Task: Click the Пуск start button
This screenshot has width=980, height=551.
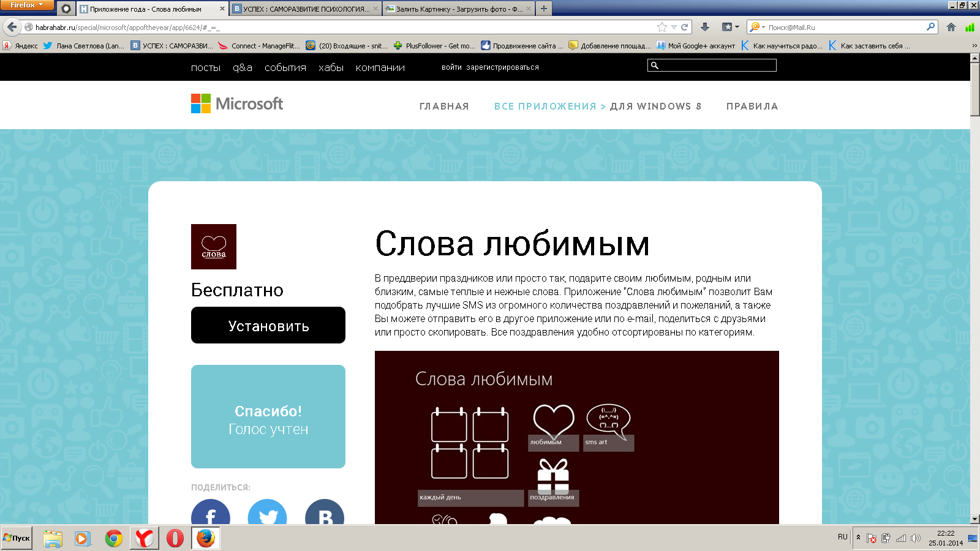Action: pyautogui.click(x=17, y=538)
